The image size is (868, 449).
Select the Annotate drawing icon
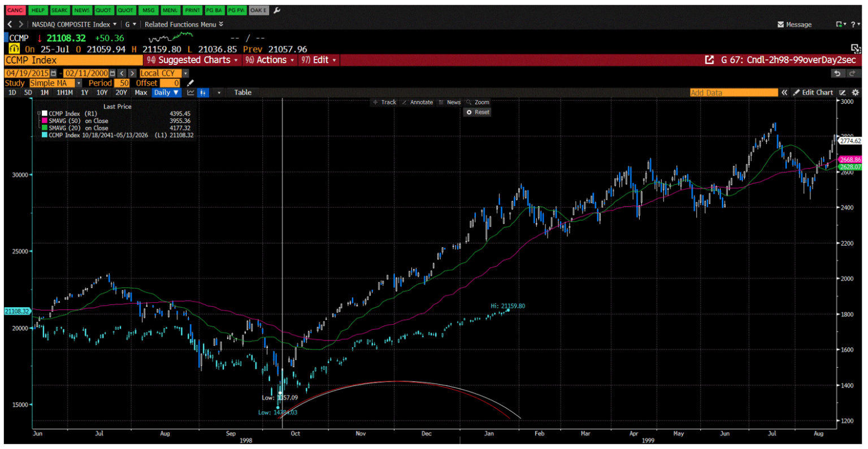[x=405, y=102]
